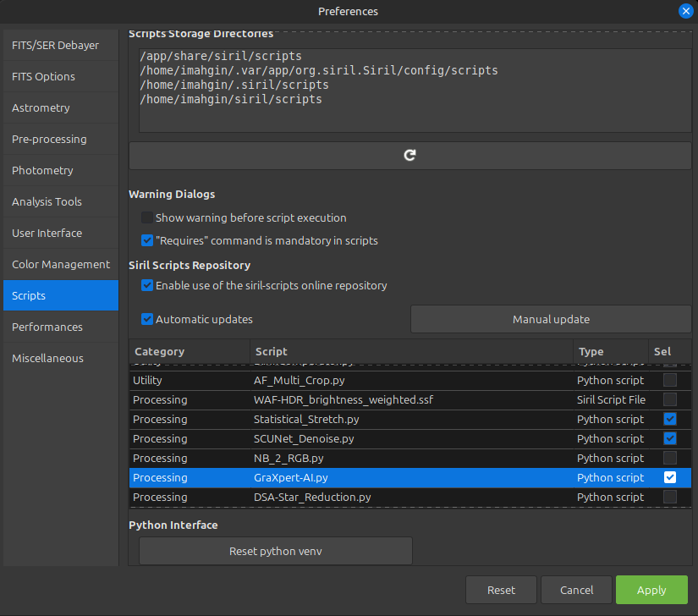
Task: Select the SCUNet_Denoise.py script name
Action: pyautogui.click(x=304, y=438)
